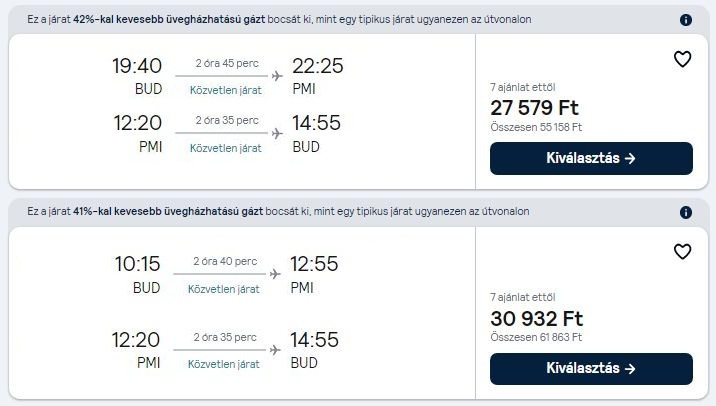
Task: Click airplane icon on the 19:40 departure leg
Action: [275, 75]
